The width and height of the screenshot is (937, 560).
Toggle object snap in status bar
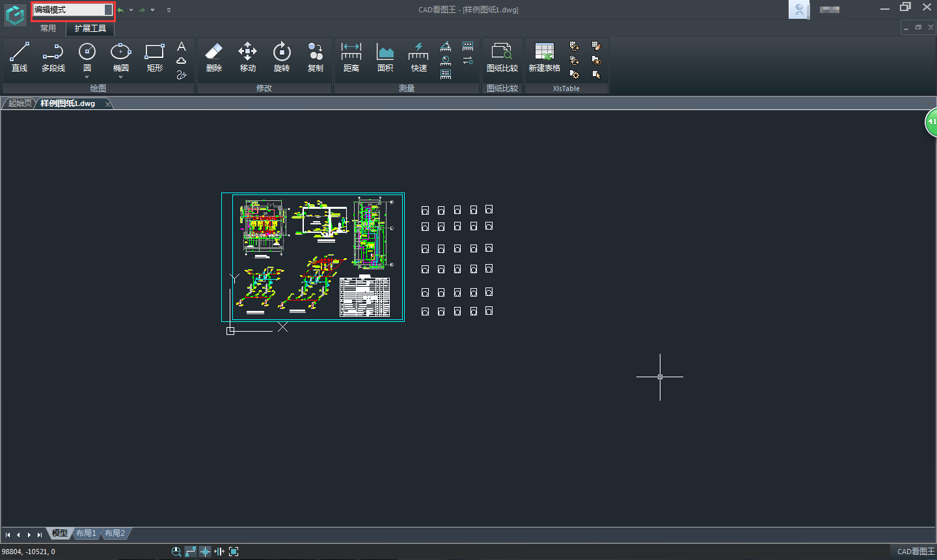tap(205, 552)
